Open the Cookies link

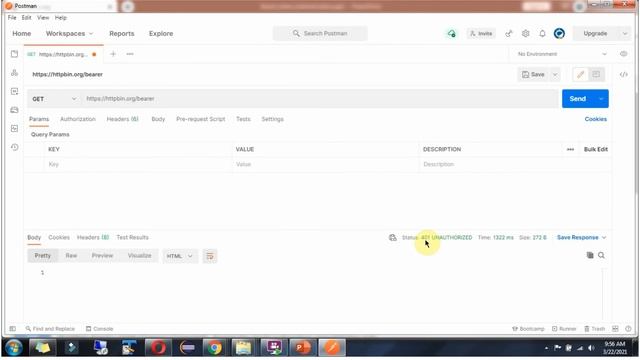(596, 119)
